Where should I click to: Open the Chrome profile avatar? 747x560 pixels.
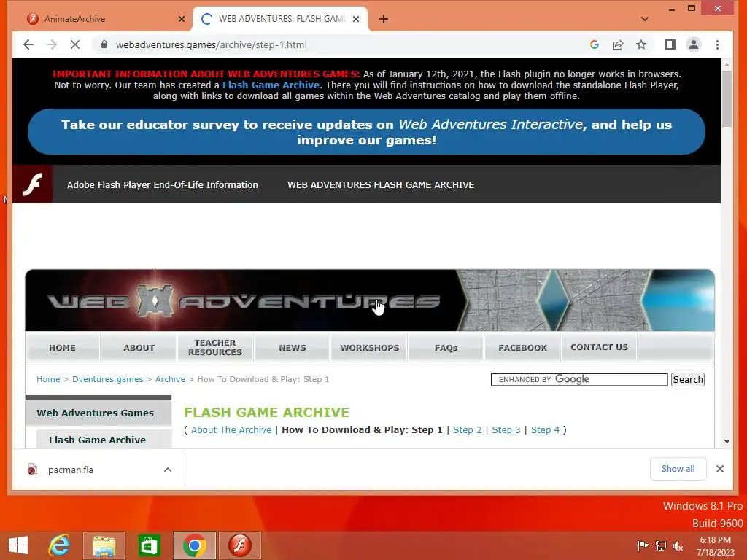694,44
